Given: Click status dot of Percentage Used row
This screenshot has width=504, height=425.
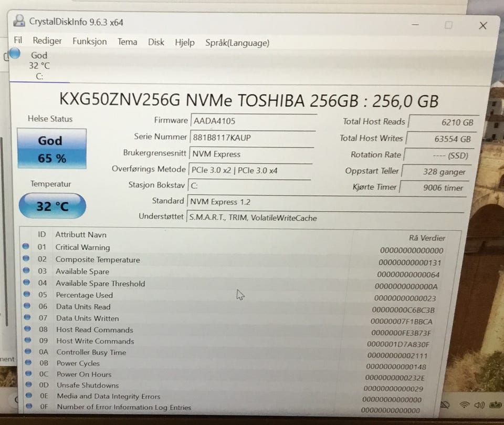Looking at the screenshot, I should (x=27, y=294).
